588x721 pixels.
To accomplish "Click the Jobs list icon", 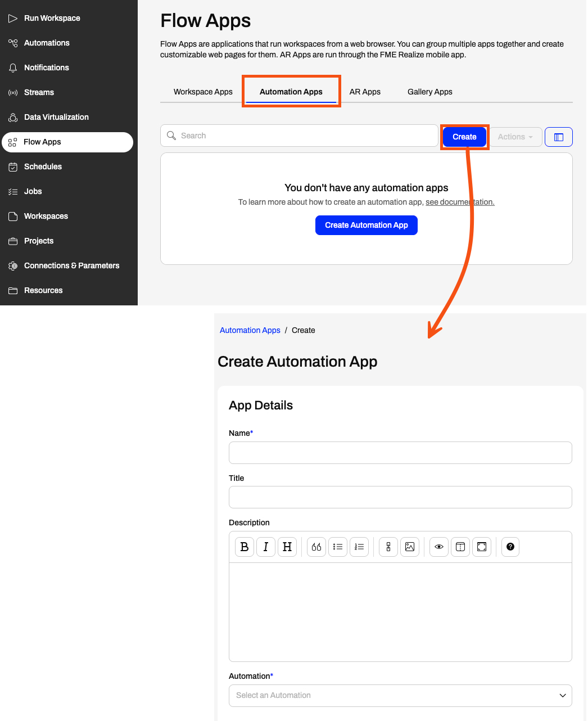I will coord(13,191).
